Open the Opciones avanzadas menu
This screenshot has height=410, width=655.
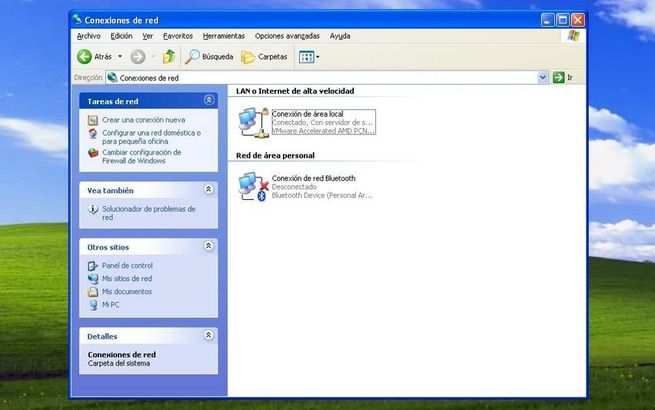point(287,36)
